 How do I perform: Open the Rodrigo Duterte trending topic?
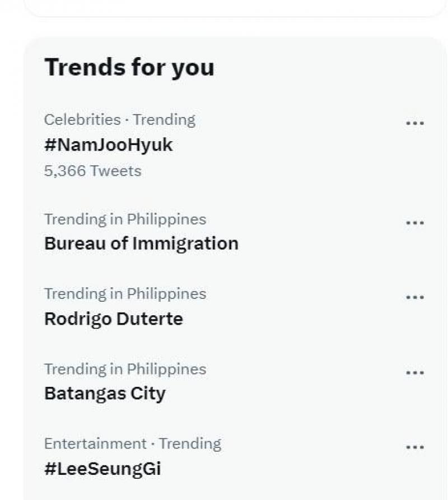[x=113, y=319]
